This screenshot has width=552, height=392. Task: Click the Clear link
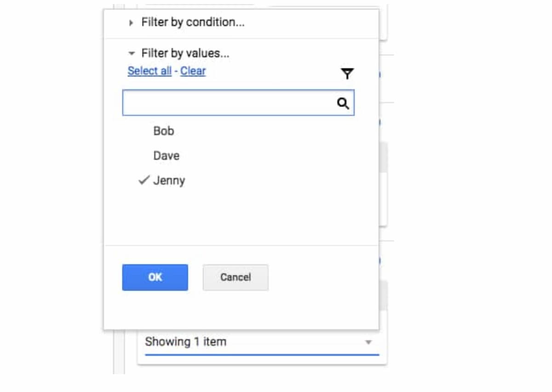[x=193, y=71]
